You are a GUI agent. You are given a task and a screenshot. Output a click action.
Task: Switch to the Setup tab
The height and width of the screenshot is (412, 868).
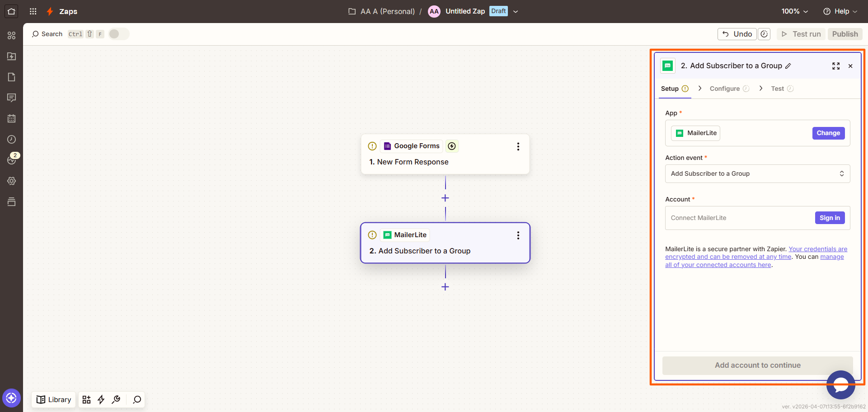(675, 89)
